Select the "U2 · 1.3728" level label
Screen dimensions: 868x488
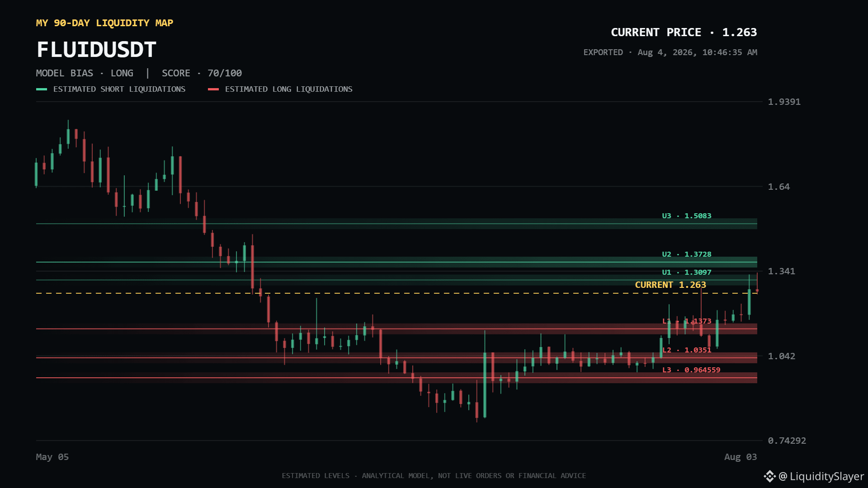click(687, 254)
